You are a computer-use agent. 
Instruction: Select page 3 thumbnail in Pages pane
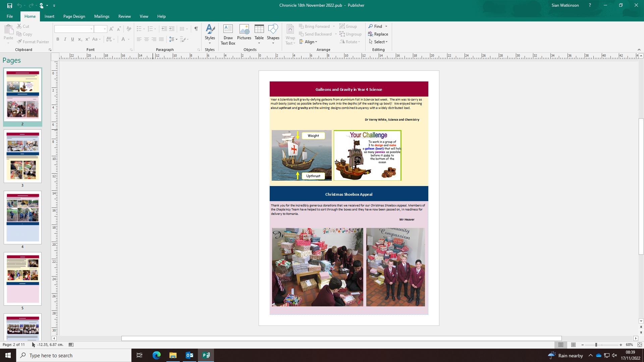point(22,156)
